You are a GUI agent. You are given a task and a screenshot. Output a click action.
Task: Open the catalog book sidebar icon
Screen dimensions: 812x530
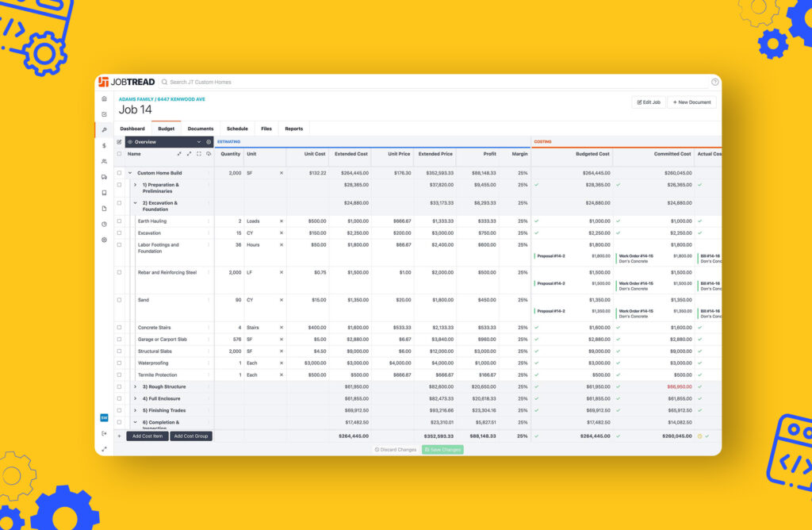click(x=104, y=193)
